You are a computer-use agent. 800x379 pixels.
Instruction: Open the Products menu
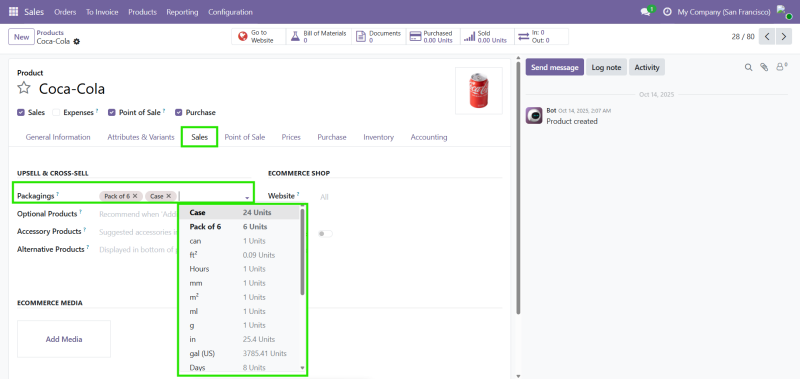pos(142,12)
